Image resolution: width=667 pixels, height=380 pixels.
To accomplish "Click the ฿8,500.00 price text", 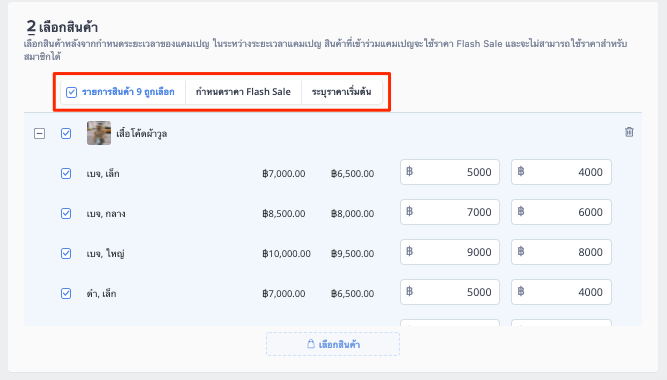I will pyautogui.click(x=284, y=214).
